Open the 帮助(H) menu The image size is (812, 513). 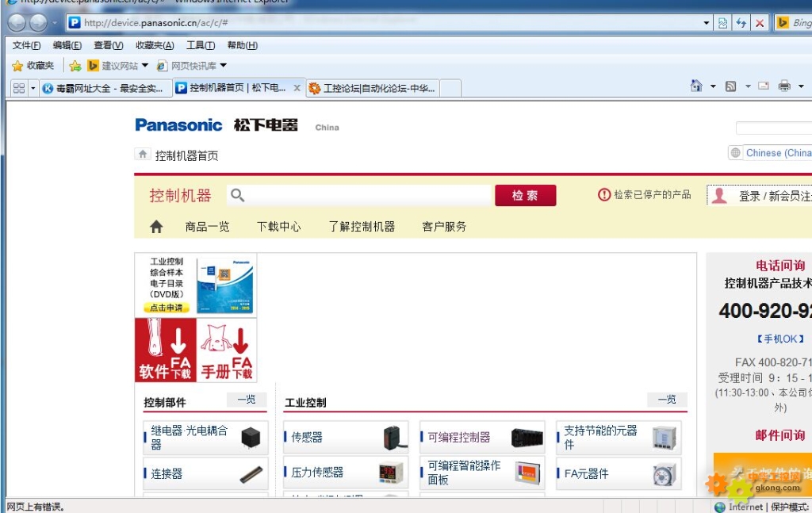pyautogui.click(x=243, y=45)
